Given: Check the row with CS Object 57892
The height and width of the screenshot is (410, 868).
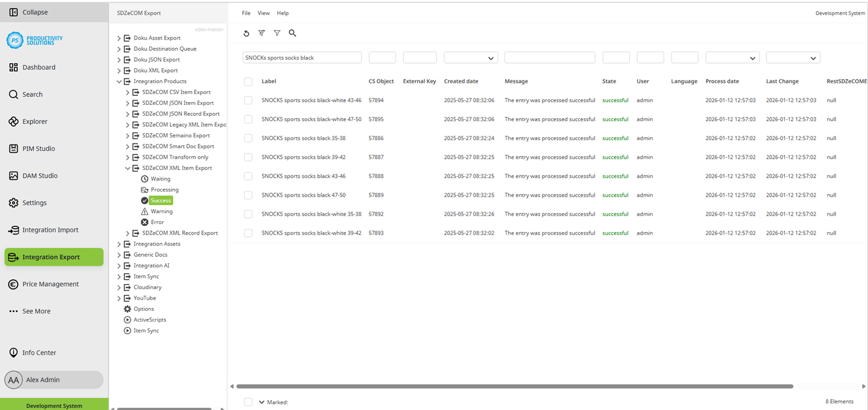Looking at the screenshot, I should (x=248, y=214).
